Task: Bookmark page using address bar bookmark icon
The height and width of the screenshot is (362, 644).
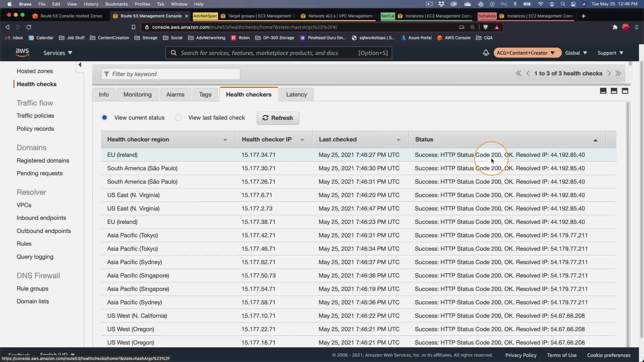Action: 133,27
